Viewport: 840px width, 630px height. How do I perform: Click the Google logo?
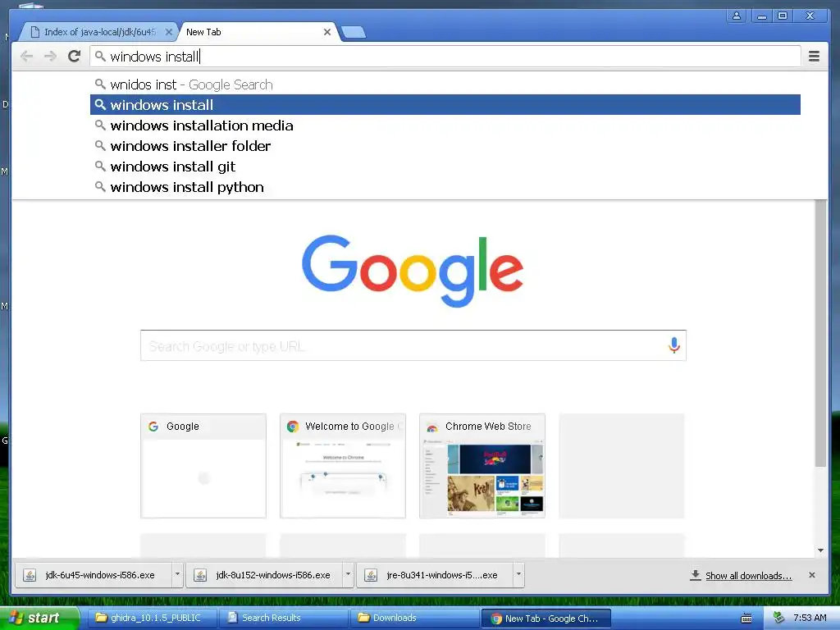(413, 271)
